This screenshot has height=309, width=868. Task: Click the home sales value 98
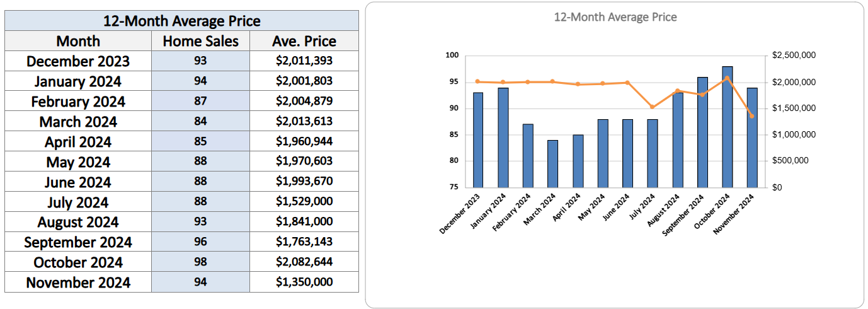tap(200, 262)
